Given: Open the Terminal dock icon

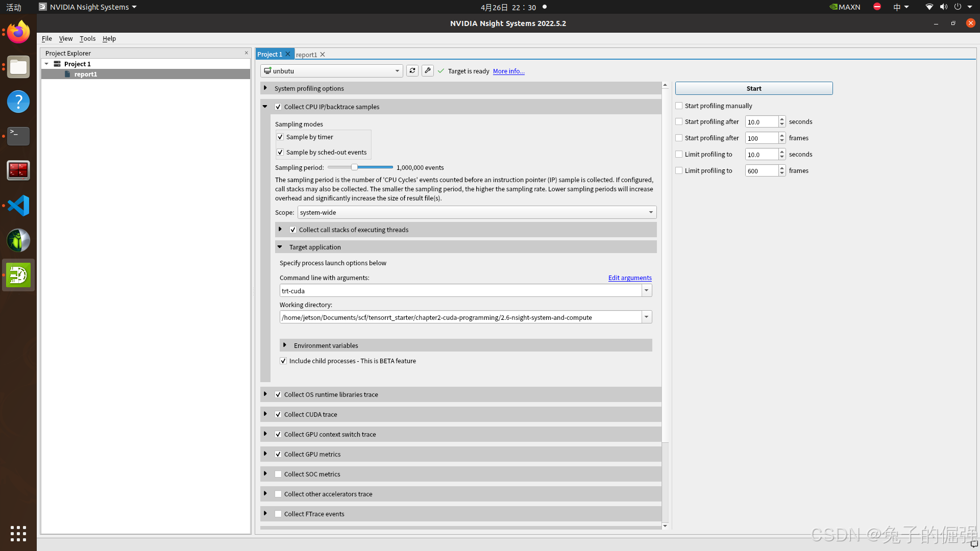Looking at the screenshot, I should click(x=18, y=136).
